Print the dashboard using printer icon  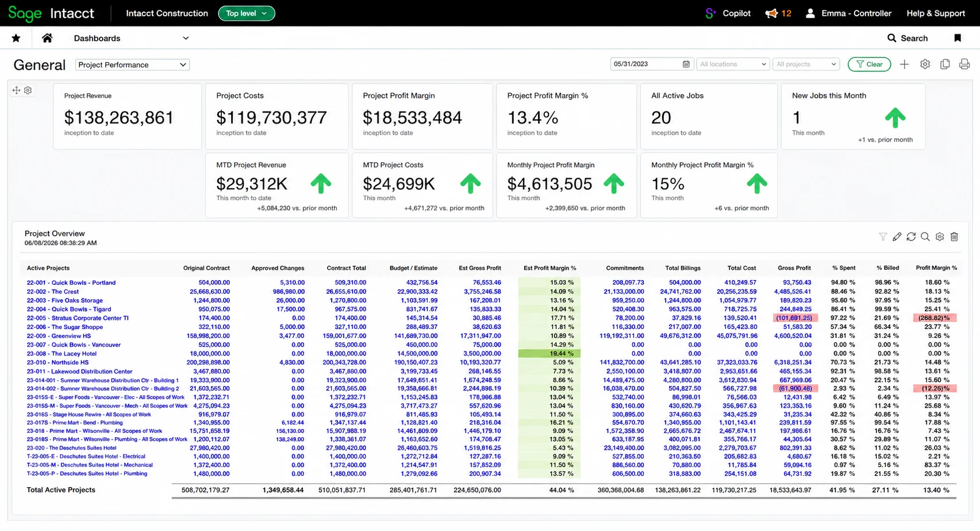tap(964, 64)
